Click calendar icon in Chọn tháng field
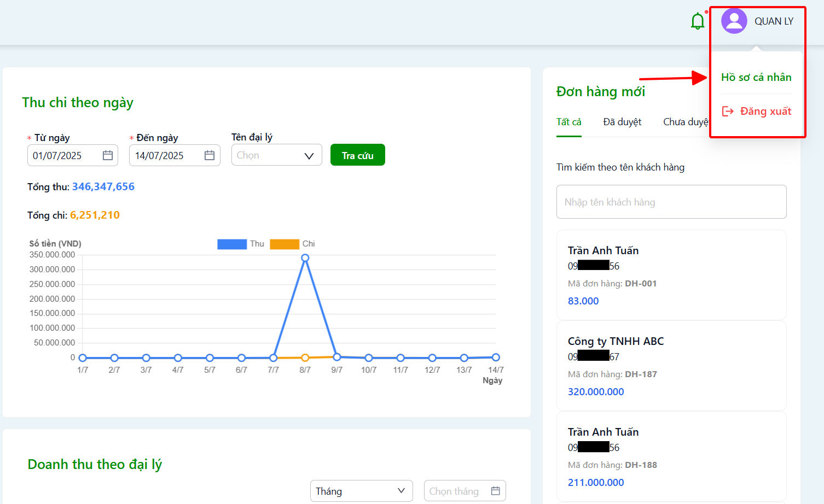 (496, 491)
